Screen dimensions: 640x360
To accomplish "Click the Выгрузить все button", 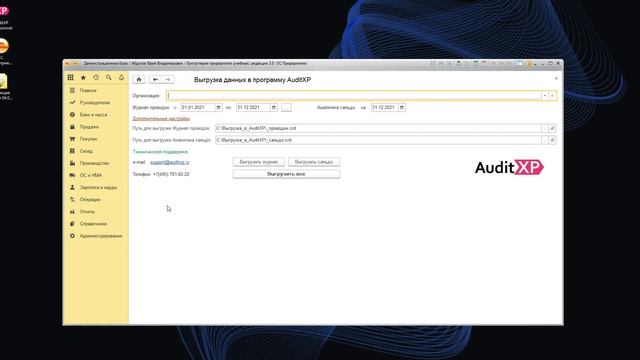I will tap(286, 174).
